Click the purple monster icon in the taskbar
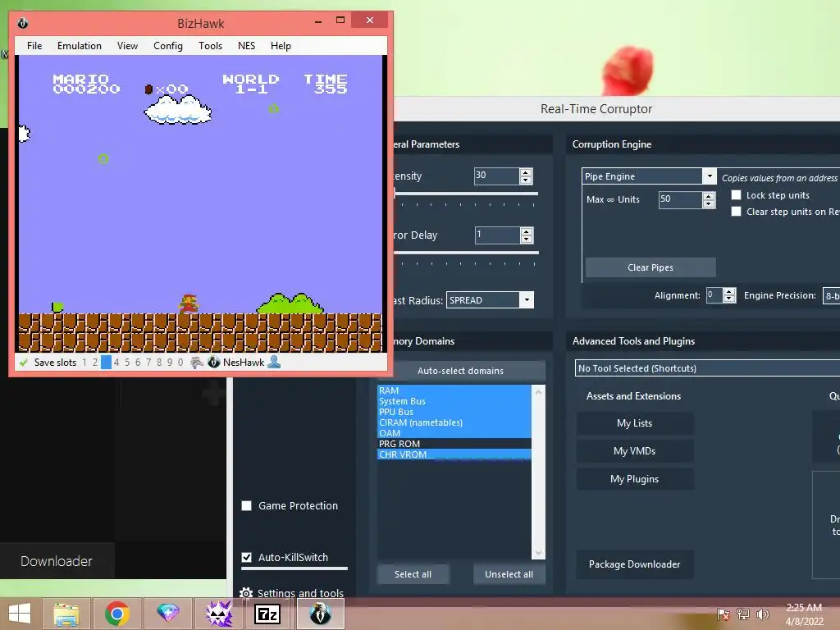 click(x=218, y=614)
